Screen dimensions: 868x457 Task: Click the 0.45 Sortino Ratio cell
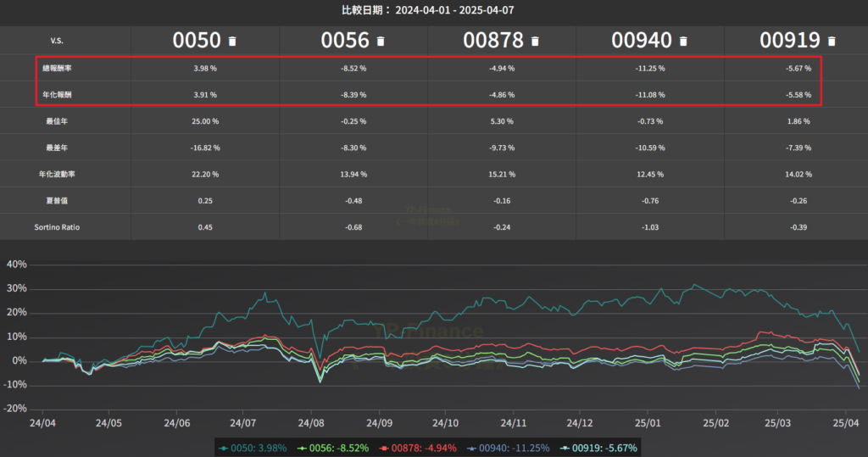(x=205, y=227)
